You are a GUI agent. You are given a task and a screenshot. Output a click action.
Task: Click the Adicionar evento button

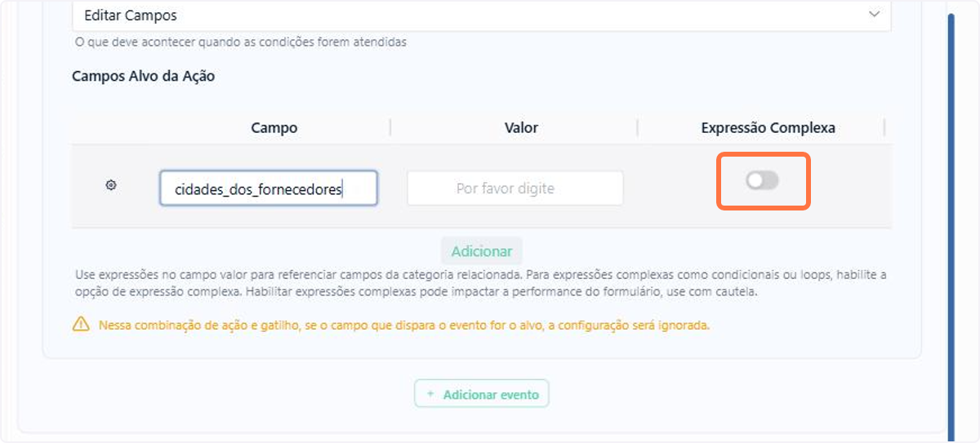pos(482,393)
